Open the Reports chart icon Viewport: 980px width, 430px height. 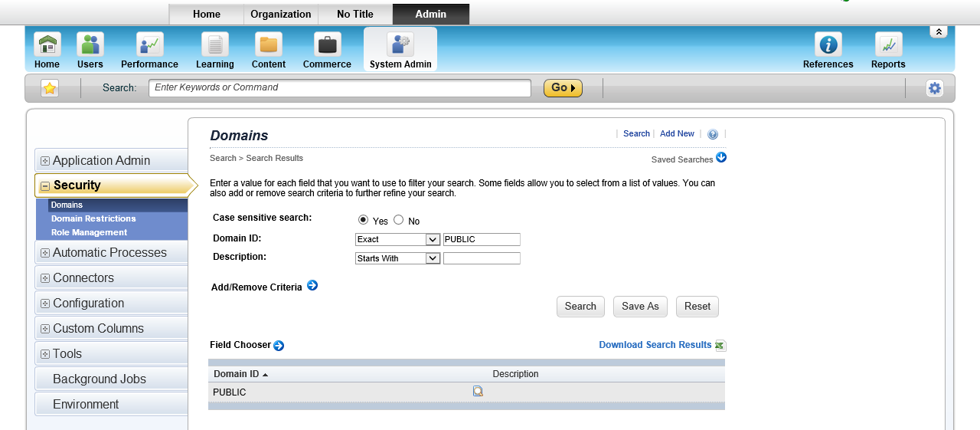pos(888,44)
